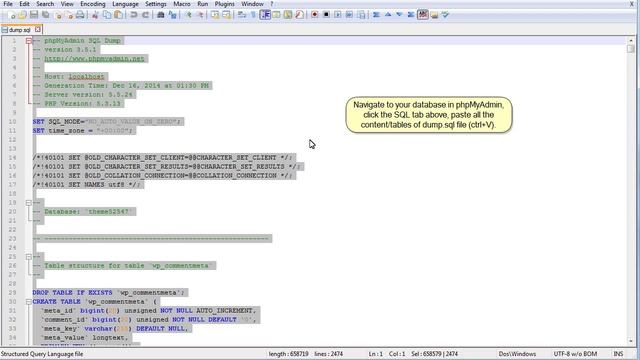This screenshot has width=640, height=360.
Task: Toggle the INS insert mode indicator
Action: pos(618,354)
